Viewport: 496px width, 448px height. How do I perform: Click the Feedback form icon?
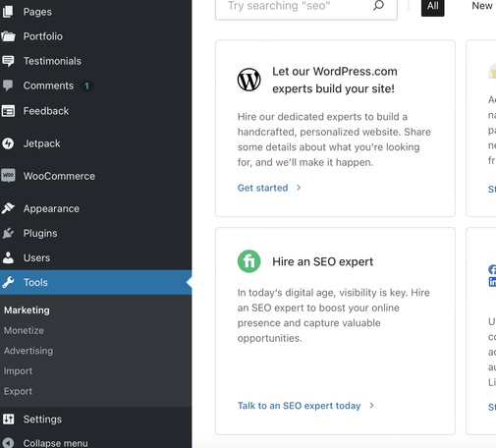tap(8, 111)
